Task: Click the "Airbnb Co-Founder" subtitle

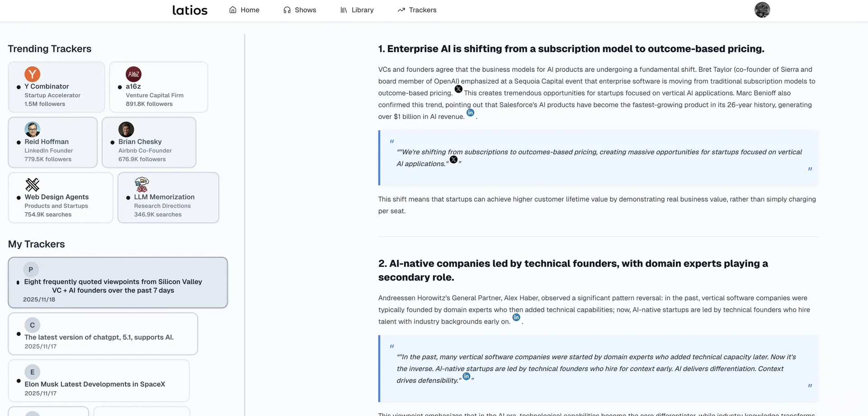Action: (145, 151)
